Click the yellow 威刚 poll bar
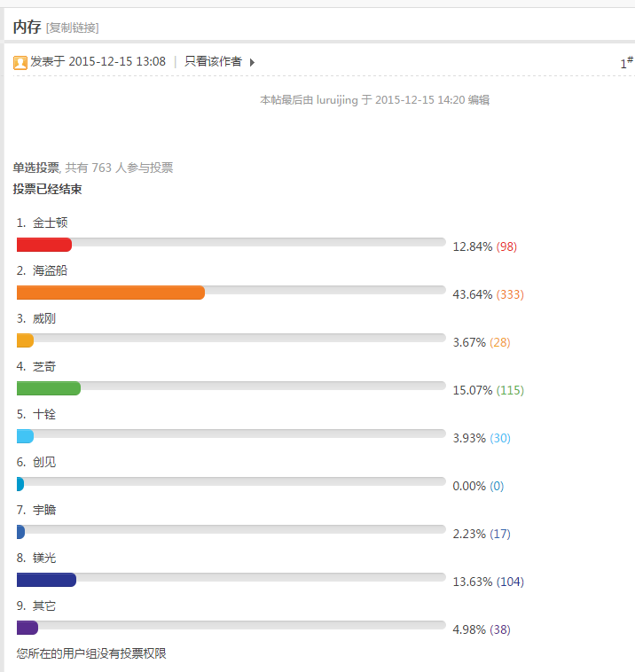Image resolution: width=635 pixels, height=672 pixels. 26,340
